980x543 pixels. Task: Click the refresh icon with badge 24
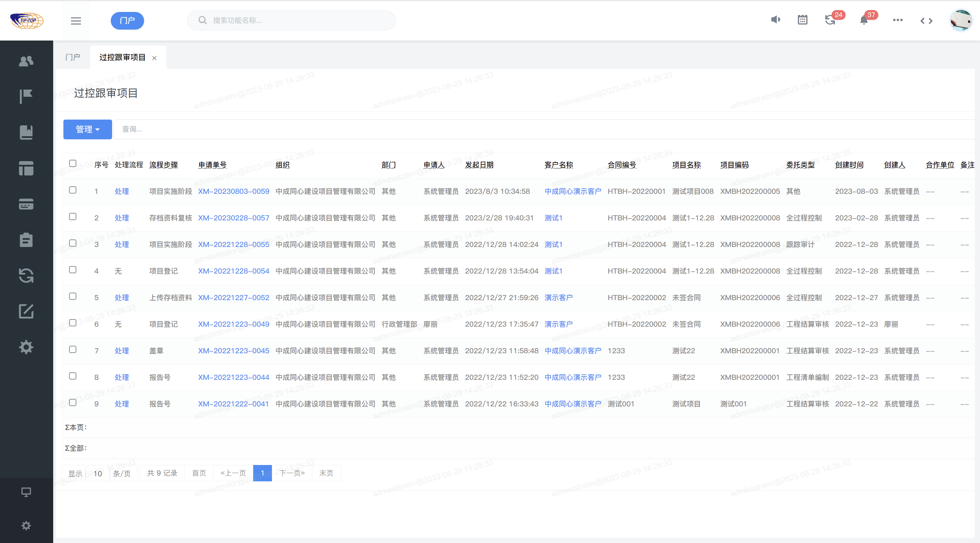[830, 20]
